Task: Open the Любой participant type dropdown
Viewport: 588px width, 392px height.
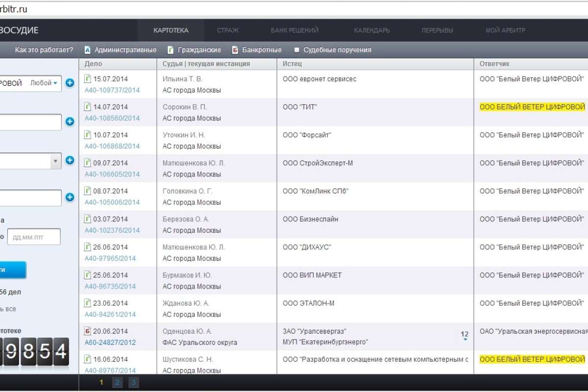Action: [44, 83]
